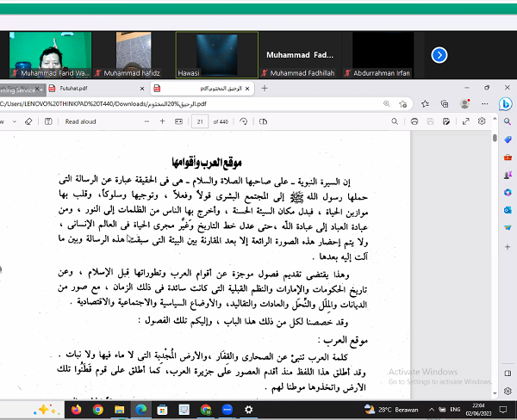Select Hawasi participant thumbnail
The width and height of the screenshot is (517, 420).
point(217,55)
